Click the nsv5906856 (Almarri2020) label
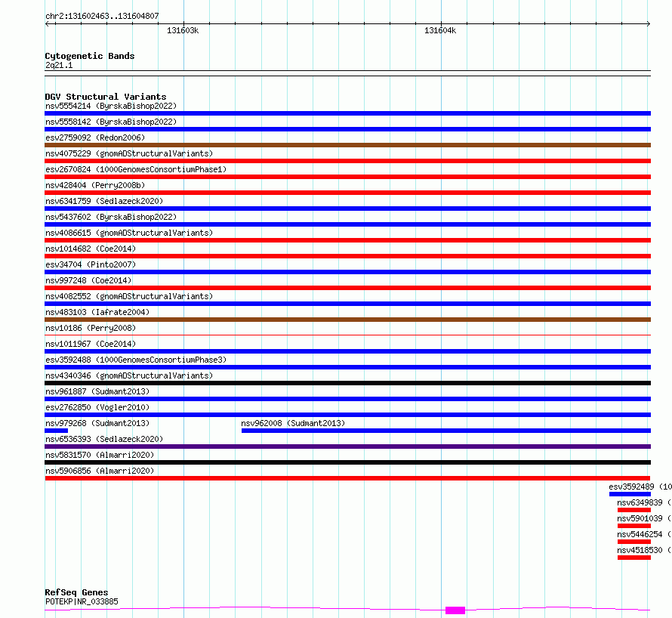 (x=100, y=471)
